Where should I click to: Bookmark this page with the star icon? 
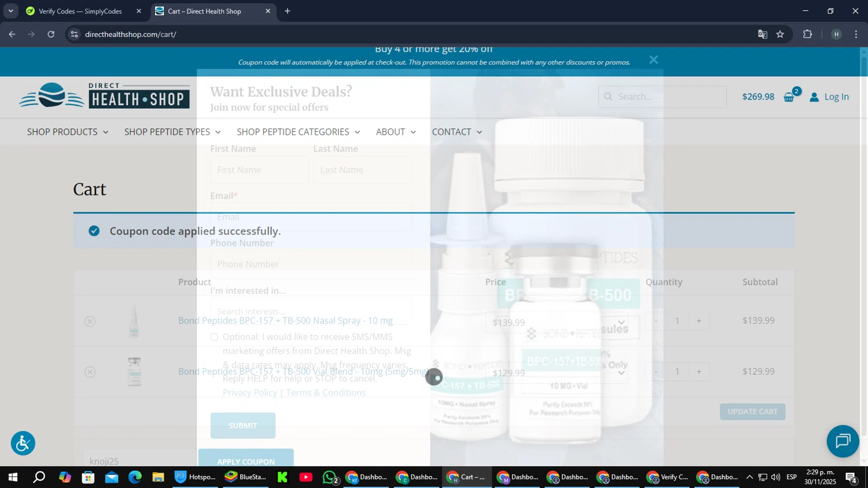tap(780, 34)
